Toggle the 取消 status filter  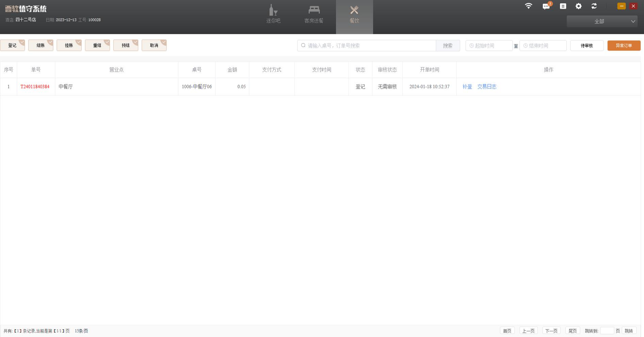[x=154, y=45]
